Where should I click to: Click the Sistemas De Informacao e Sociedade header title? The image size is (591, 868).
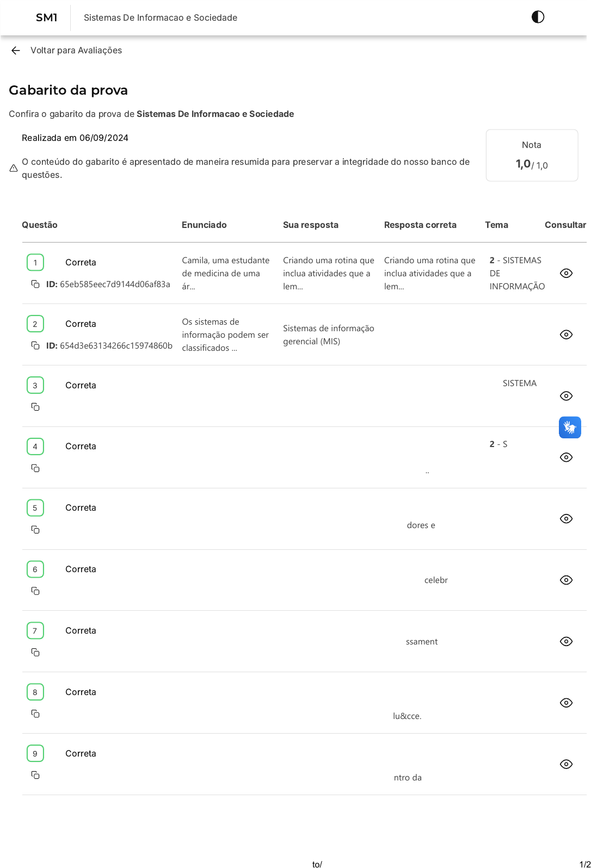tap(161, 18)
